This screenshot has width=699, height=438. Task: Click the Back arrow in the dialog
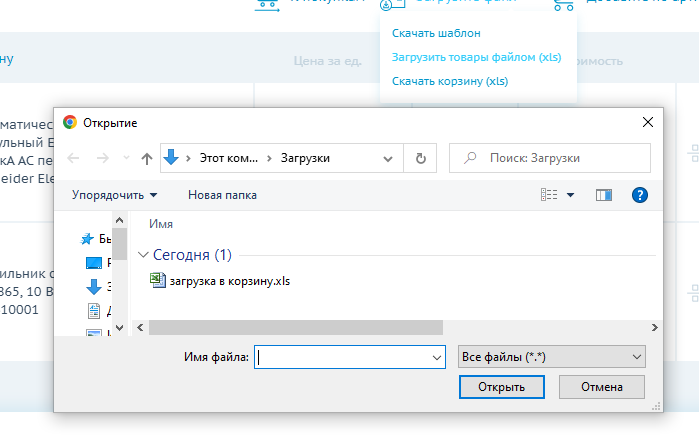(x=73, y=158)
